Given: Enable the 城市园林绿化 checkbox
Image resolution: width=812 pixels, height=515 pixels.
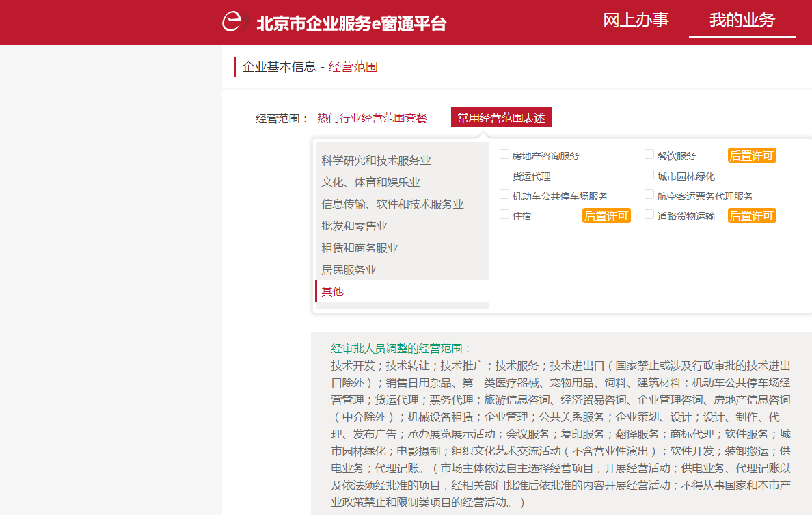Looking at the screenshot, I should pos(649,174).
